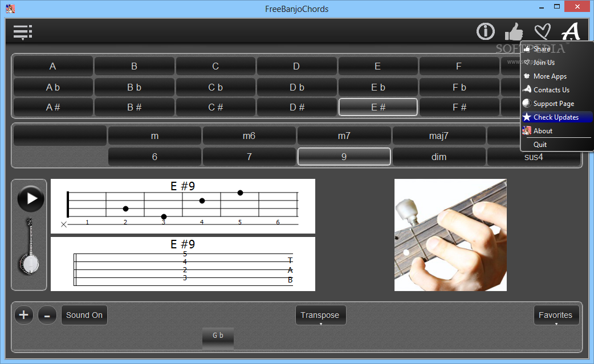Select root note C
This screenshot has width=594, height=364.
click(x=215, y=66)
